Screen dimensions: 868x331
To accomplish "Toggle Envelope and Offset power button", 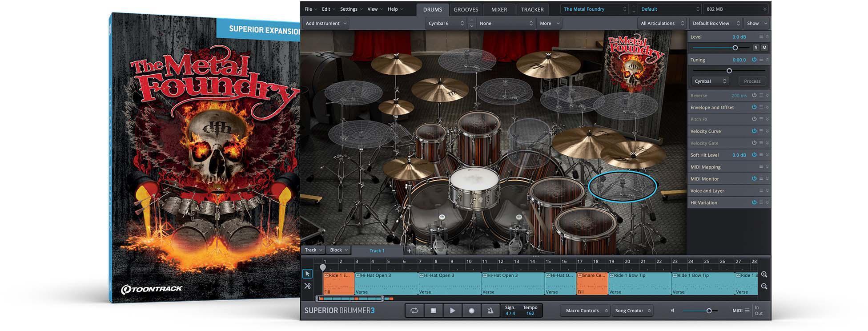I will (754, 107).
